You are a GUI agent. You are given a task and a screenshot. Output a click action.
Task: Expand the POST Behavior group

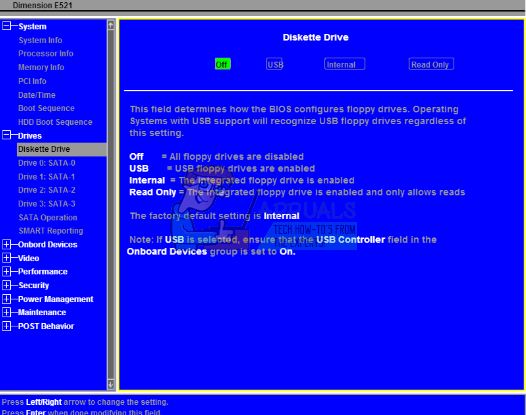[x=6, y=326]
